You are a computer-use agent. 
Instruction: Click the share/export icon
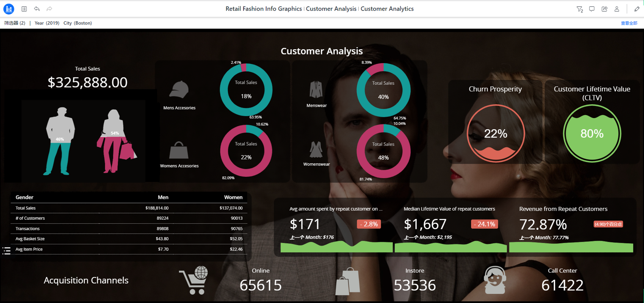point(604,9)
